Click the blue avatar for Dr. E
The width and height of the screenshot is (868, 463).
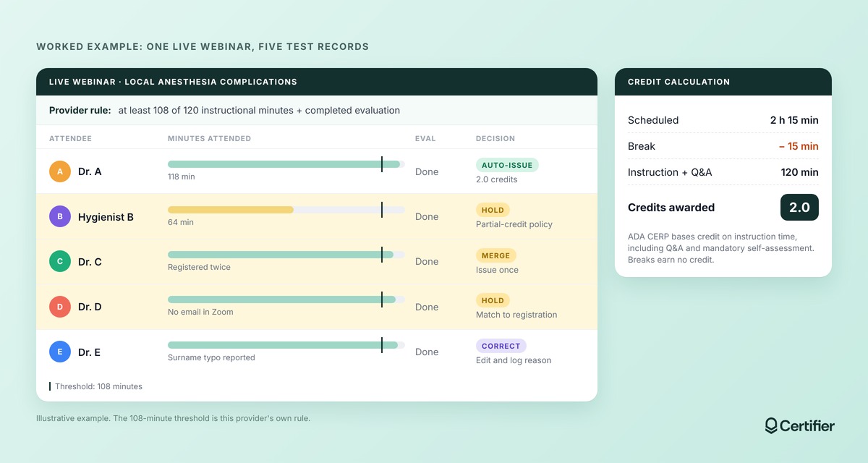pos(60,352)
